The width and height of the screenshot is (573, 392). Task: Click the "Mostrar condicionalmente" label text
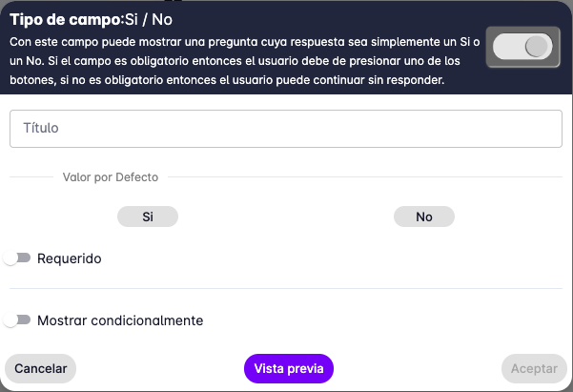120,320
